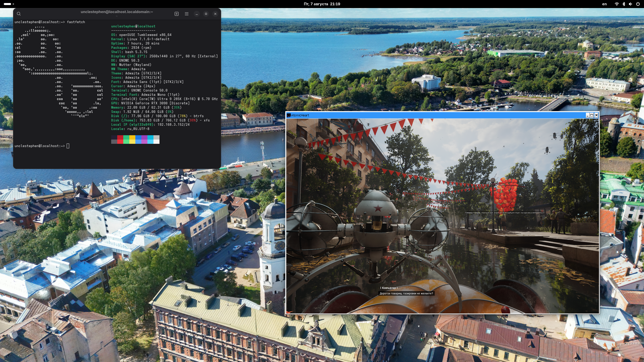Click the 'Terminal: GNOME Console 50.0' line
The image size is (644, 362).
click(139, 90)
